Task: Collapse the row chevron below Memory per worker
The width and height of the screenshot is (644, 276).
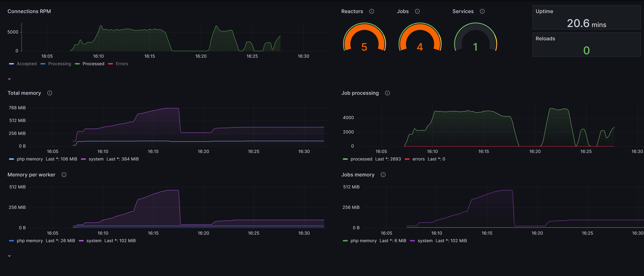Action: 9,256
